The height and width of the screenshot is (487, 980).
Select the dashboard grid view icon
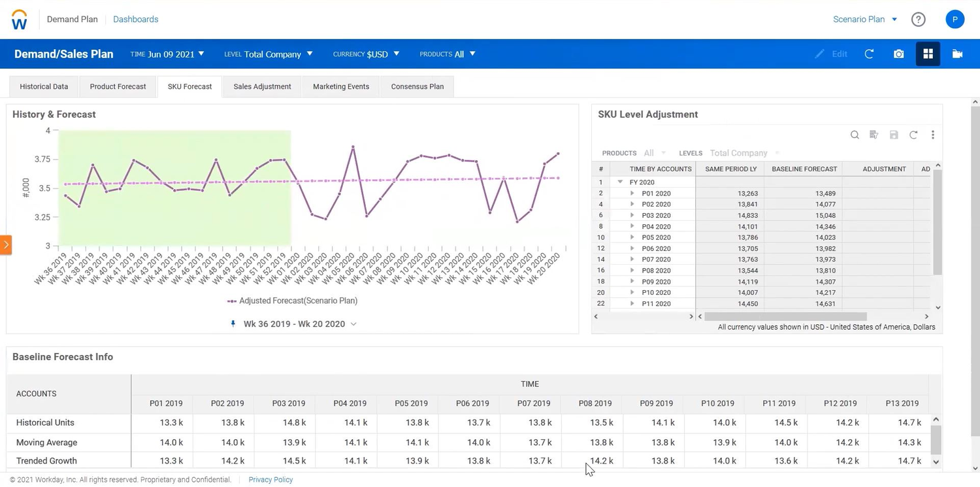point(928,54)
